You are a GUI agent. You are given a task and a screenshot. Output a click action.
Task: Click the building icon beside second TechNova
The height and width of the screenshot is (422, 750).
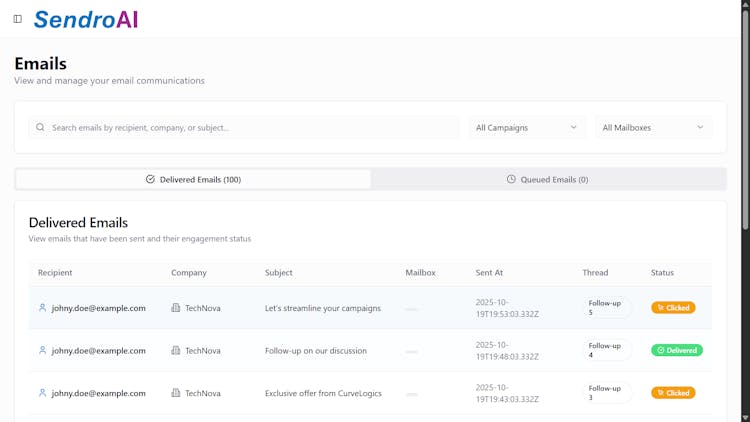176,351
